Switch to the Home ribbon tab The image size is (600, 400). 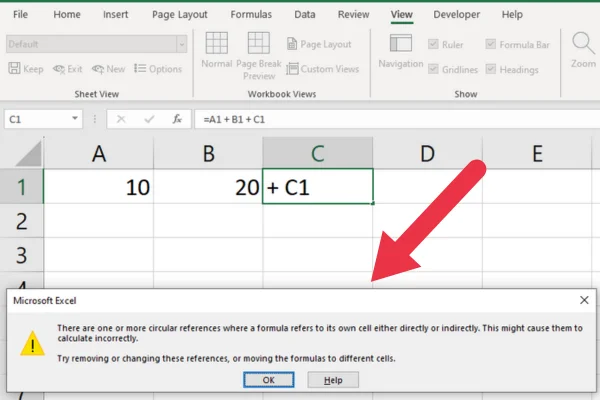(x=67, y=15)
